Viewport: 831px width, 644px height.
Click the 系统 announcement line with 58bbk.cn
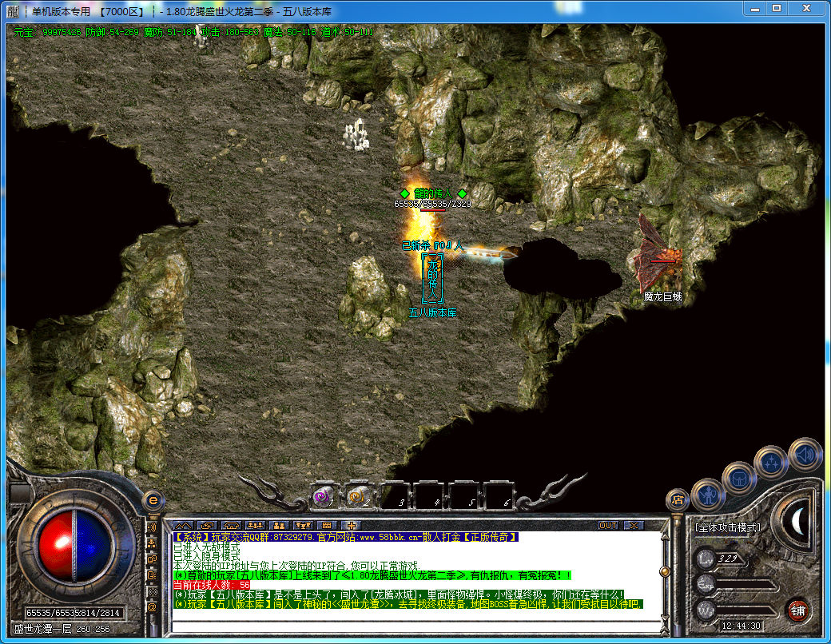click(x=345, y=538)
